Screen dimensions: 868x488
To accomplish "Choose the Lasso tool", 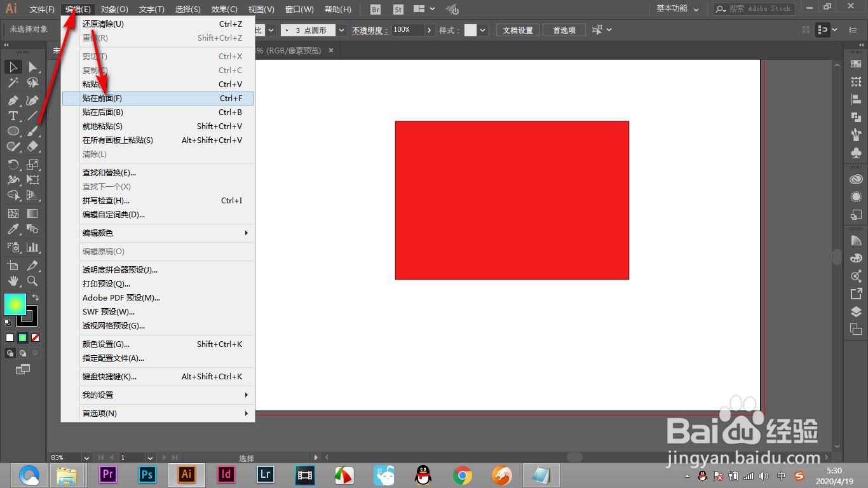I will [x=32, y=83].
